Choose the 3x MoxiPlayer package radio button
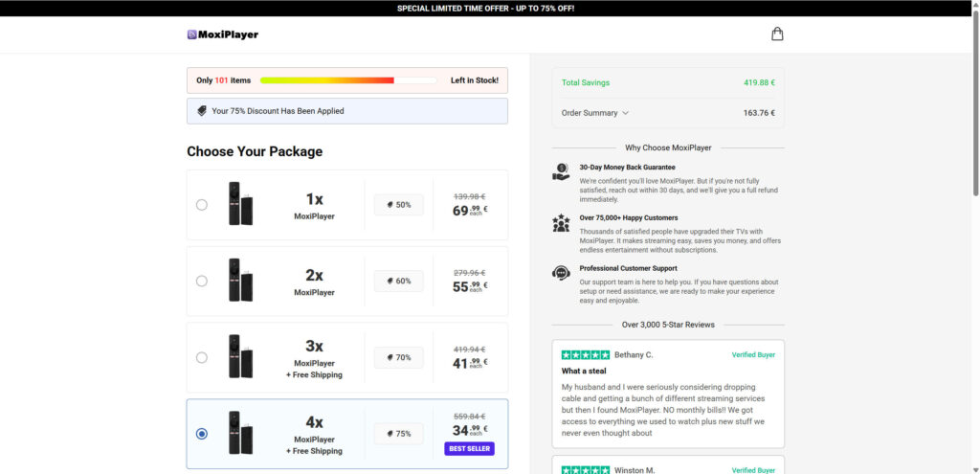980x474 pixels. (x=201, y=357)
